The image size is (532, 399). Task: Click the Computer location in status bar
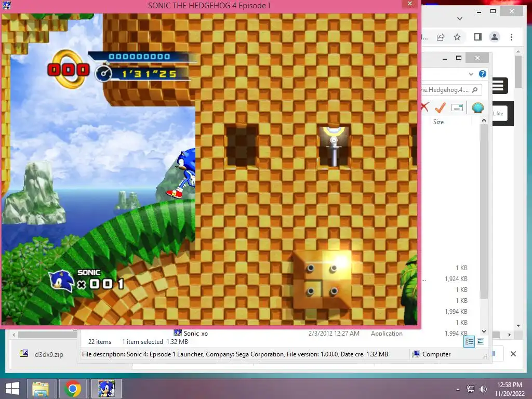[x=431, y=354]
